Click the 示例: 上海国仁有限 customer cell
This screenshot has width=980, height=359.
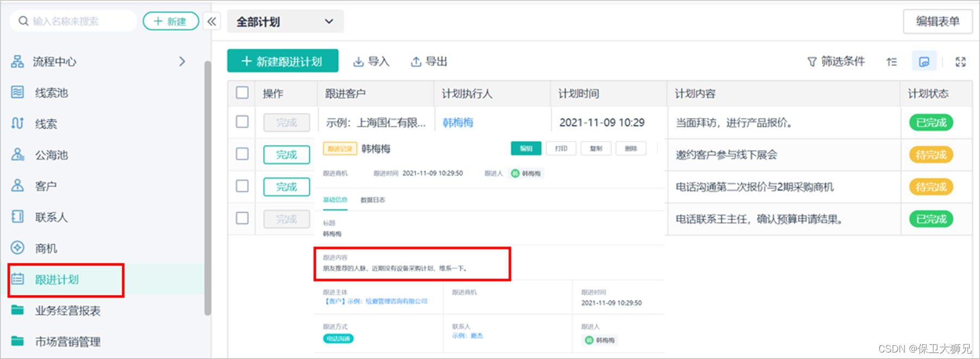tap(376, 123)
